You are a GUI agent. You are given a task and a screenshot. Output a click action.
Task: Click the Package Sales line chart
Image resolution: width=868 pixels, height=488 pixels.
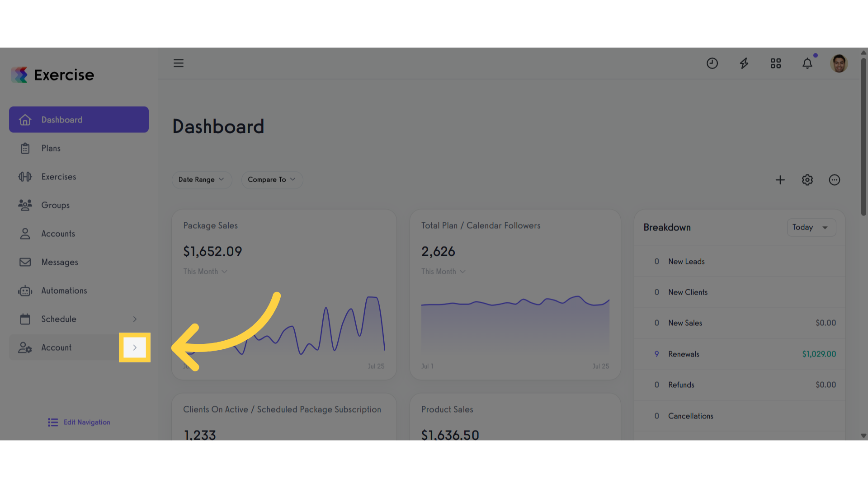pos(284,325)
